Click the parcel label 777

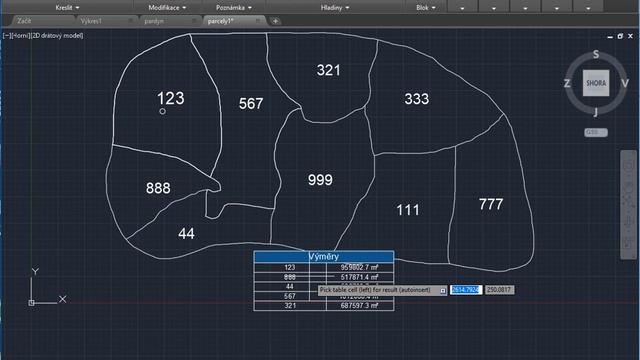click(491, 204)
